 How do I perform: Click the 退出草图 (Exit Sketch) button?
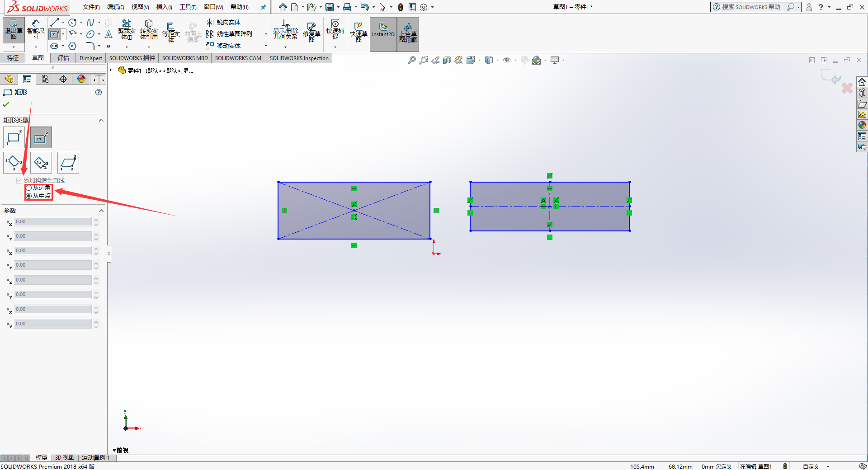pos(14,30)
